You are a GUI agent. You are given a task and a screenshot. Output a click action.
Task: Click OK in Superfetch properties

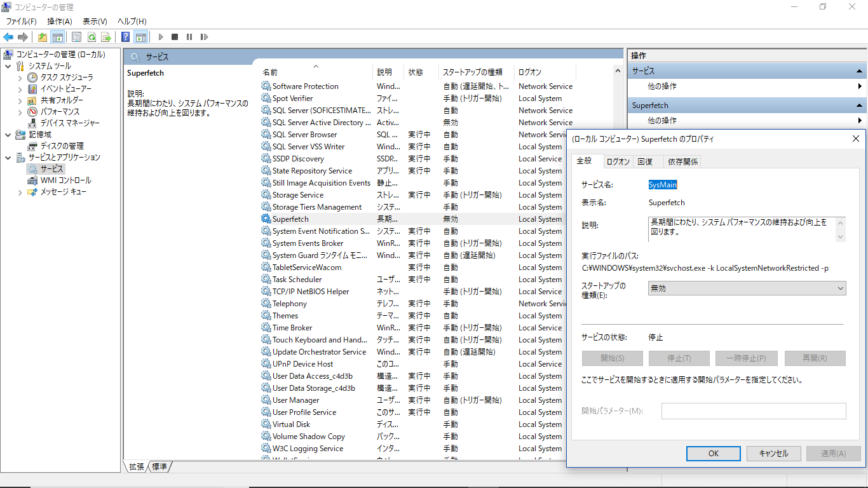714,453
